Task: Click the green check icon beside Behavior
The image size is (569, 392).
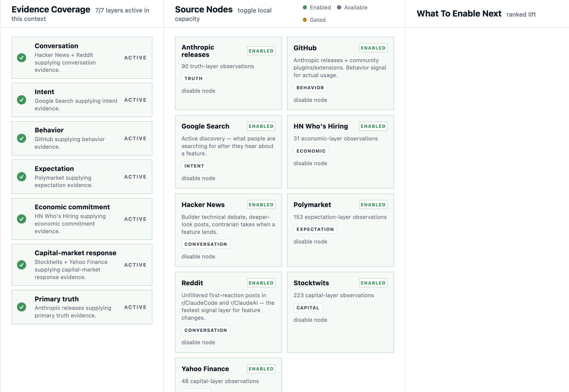Action: [x=22, y=138]
